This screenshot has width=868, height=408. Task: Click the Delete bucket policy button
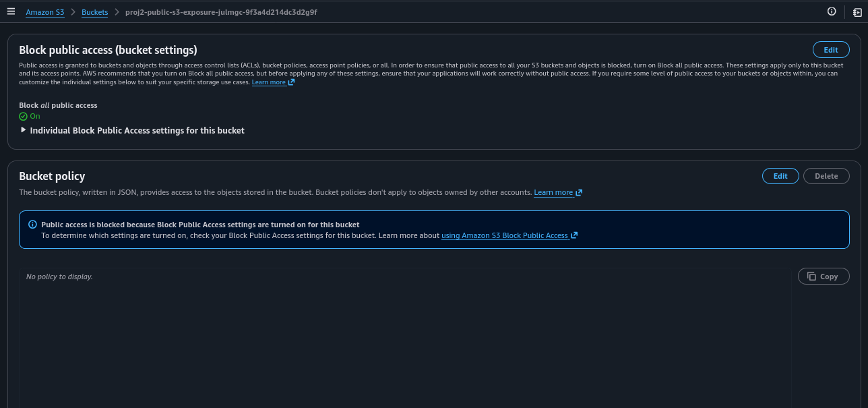pyautogui.click(x=826, y=176)
